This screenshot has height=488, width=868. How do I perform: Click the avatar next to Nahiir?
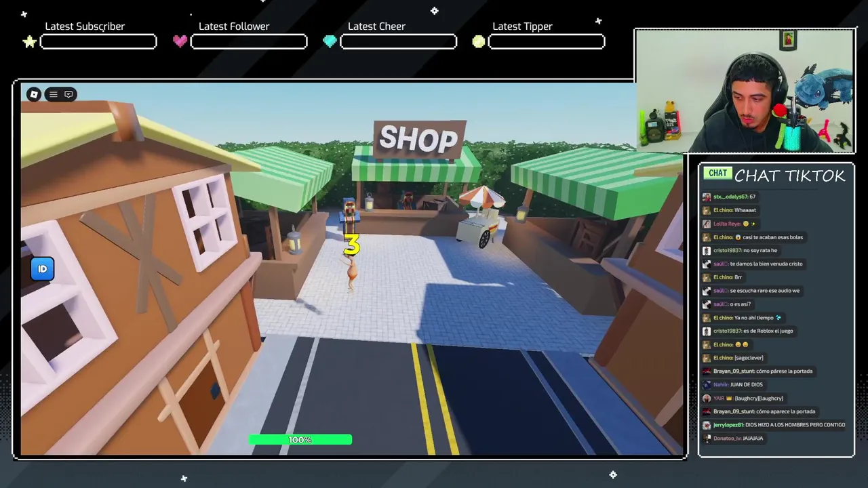707,385
